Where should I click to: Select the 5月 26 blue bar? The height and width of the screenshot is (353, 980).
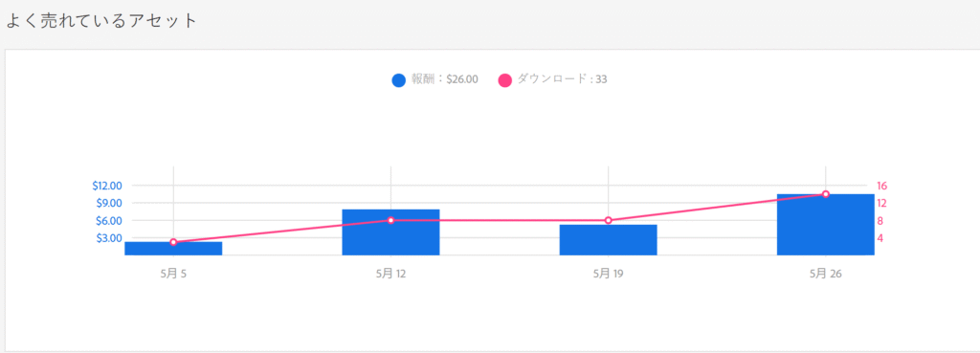pos(826,224)
